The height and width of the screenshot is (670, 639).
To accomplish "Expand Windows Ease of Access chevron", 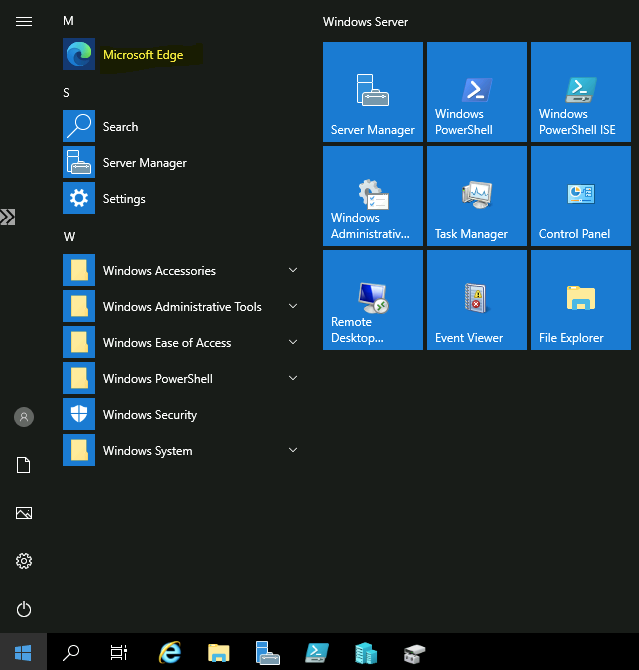I will coord(293,342).
